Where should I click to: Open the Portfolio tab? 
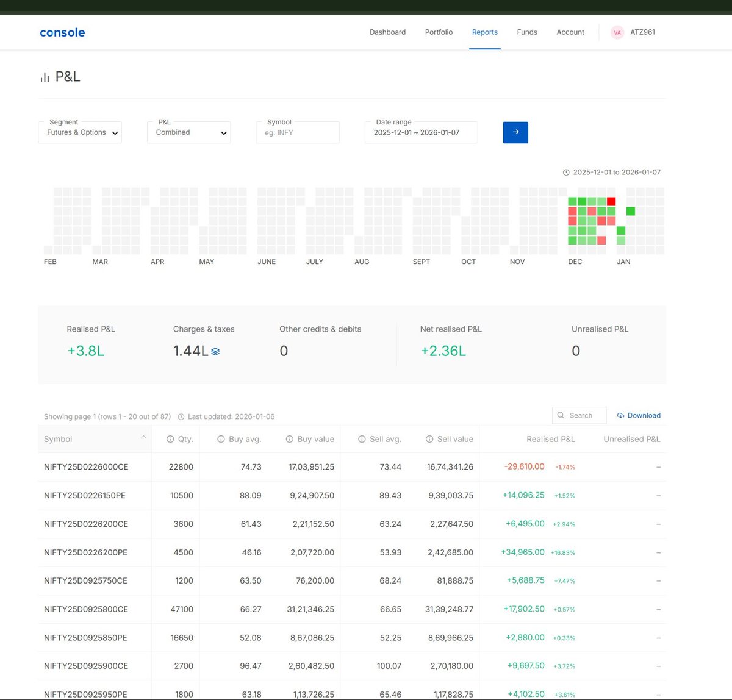(x=439, y=32)
